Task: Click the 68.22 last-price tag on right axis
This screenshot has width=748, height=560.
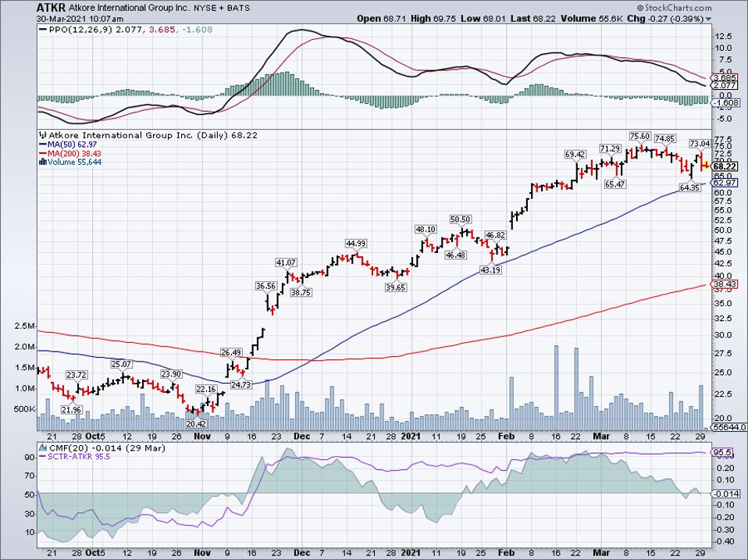Action: [725, 166]
